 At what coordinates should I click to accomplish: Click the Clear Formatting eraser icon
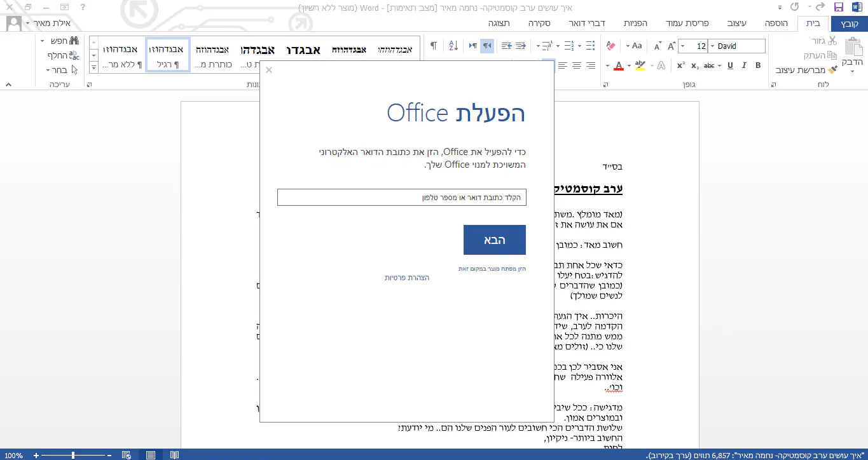pyautogui.click(x=610, y=46)
